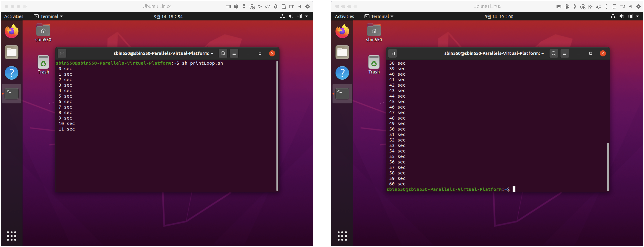Click scrollbar of terminal running printLoop.sh
644x247 pixels.
pos(277,126)
